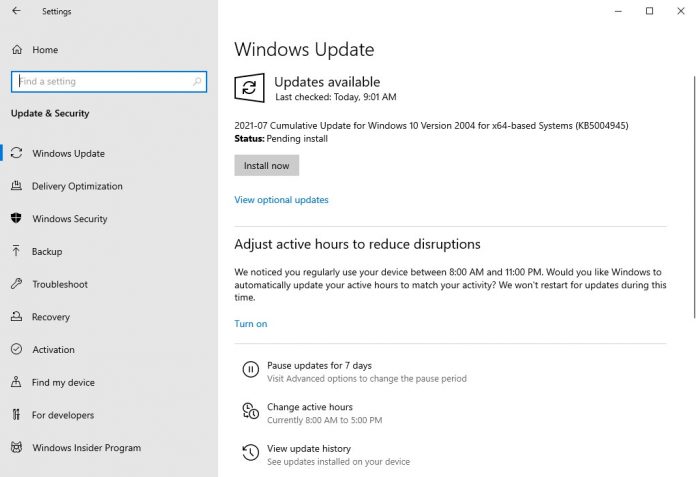Click the back arrow in Settings header
Image resolution: width=696 pixels, height=477 pixels.
pos(16,12)
